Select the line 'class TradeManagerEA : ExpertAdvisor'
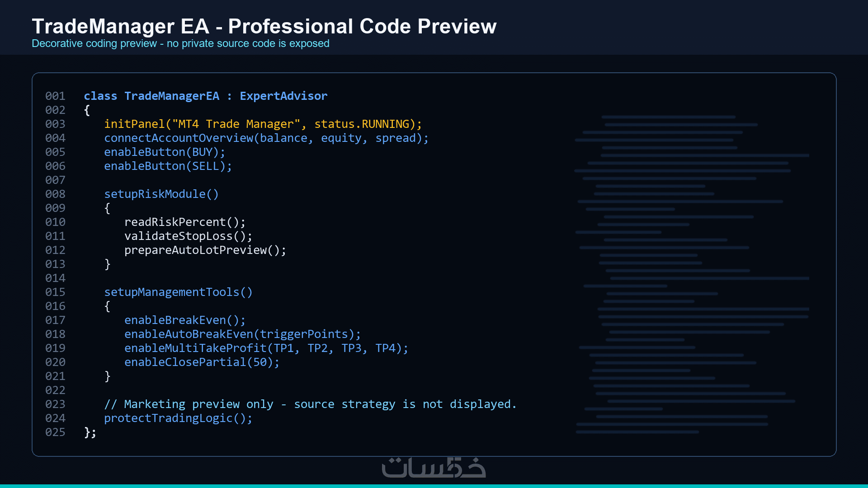 click(x=206, y=96)
